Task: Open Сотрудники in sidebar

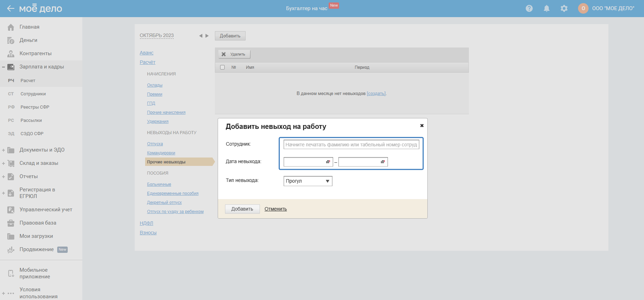Action: click(33, 94)
